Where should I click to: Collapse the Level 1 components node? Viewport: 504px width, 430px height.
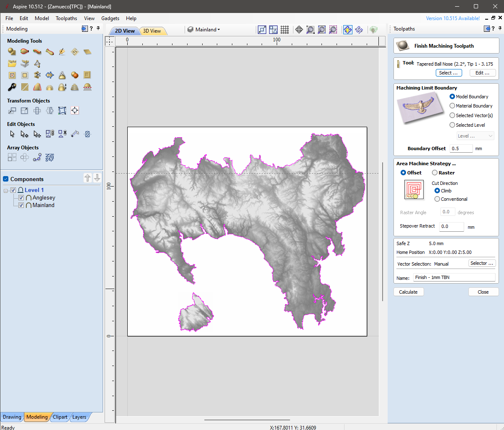pos(5,189)
